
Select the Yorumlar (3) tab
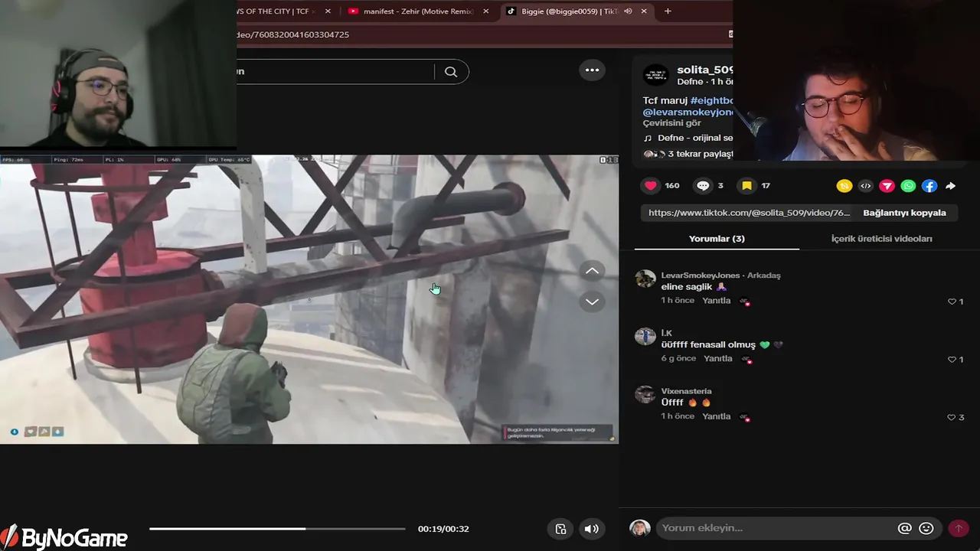point(717,239)
